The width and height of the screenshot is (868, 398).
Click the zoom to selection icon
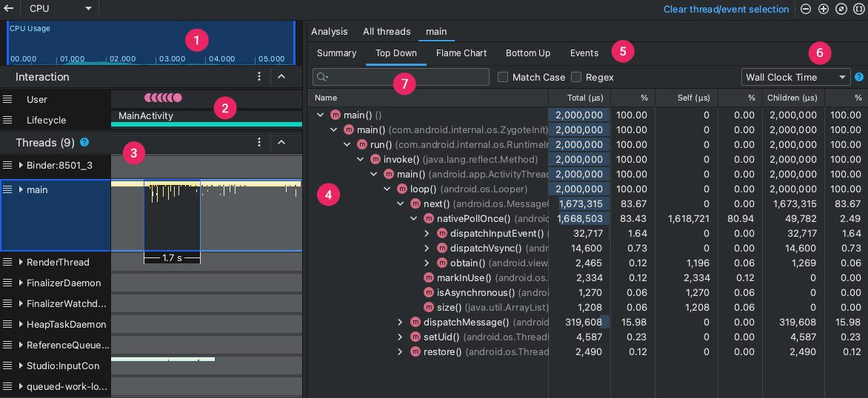coord(858,10)
